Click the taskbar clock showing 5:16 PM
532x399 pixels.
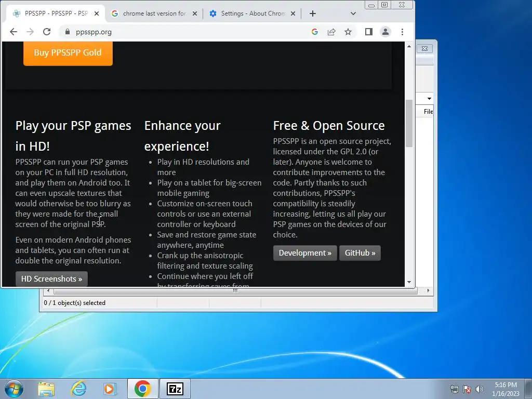pos(506,389)
